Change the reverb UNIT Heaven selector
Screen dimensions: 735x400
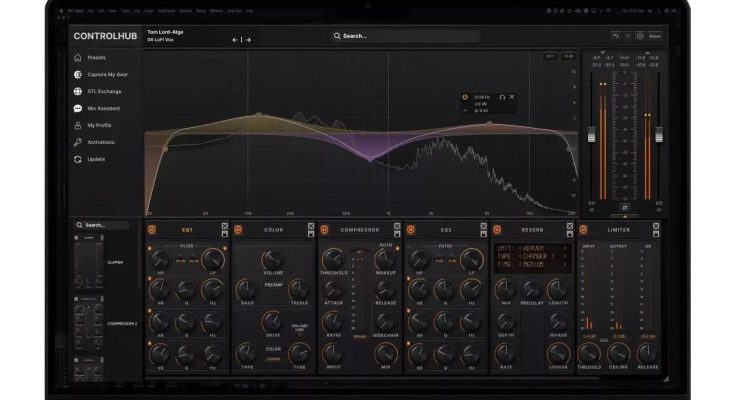point(534,248)
